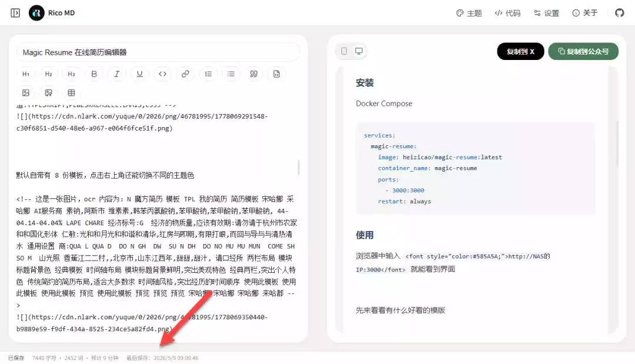Switch preview to desktop view

359,51
